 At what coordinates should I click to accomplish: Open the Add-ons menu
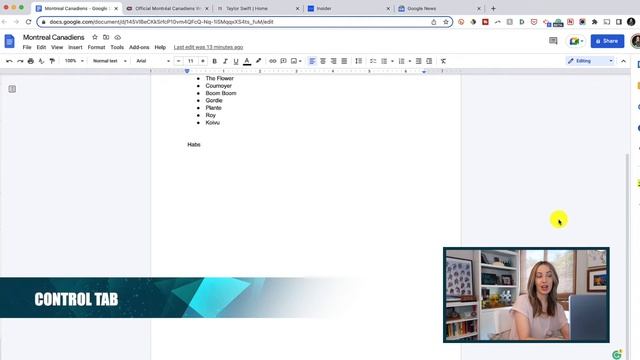coord(139,47)
